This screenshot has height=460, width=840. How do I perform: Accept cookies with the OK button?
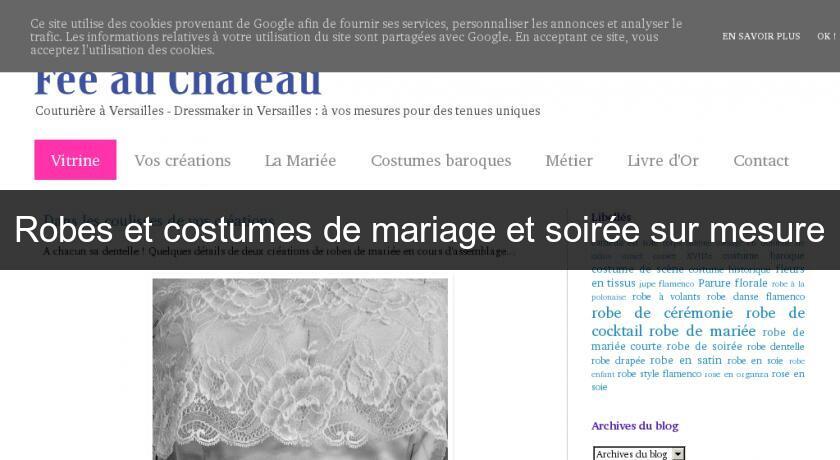[826, 36]
